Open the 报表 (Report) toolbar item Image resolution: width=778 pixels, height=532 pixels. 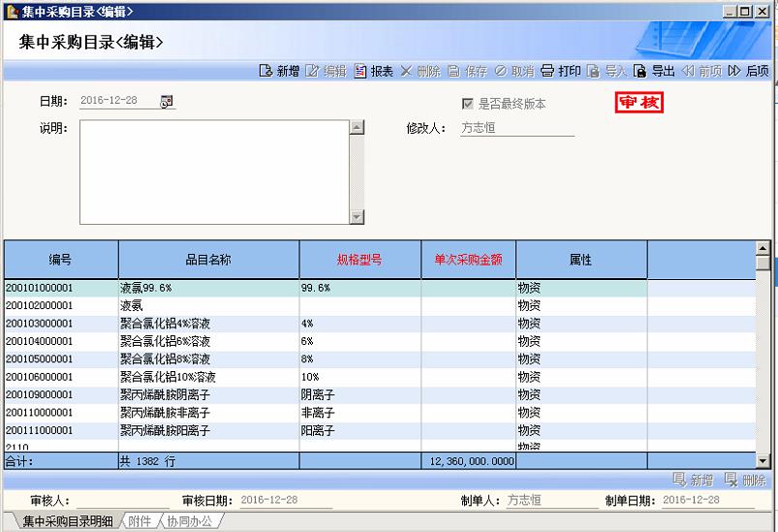tap(374, 71)
